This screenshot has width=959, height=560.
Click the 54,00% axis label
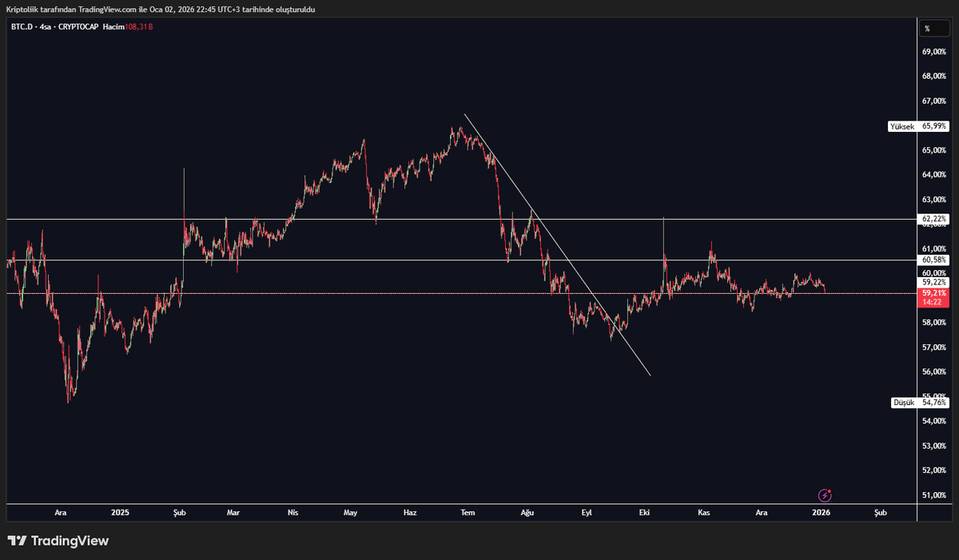(934, 421)
